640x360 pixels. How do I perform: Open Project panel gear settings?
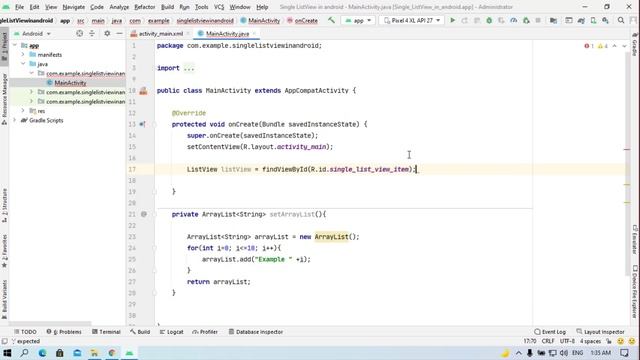point(107,33)
